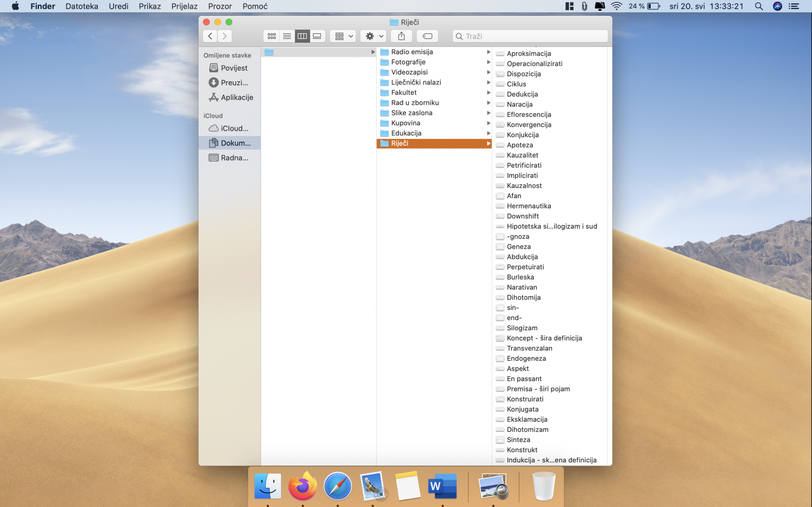The image size is (812, 507).
Task: Open Microsoft Word from the Dock
Action: (442, 486)
